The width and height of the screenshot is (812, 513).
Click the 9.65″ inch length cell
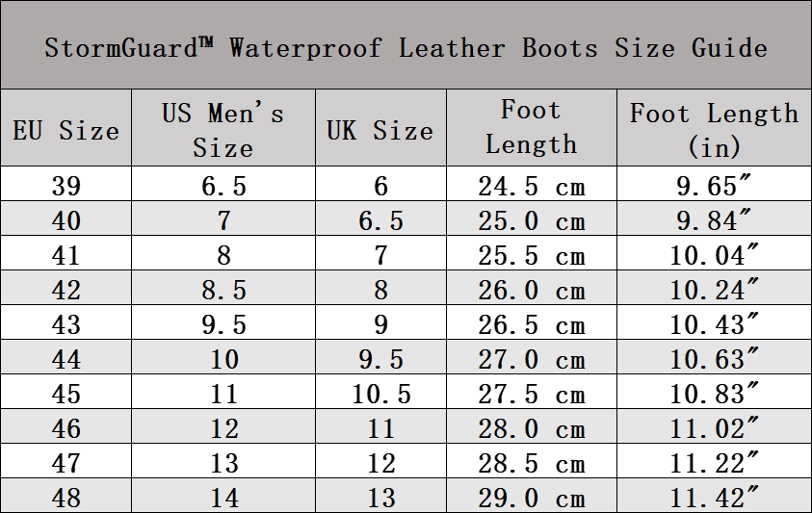click(714, 184)
